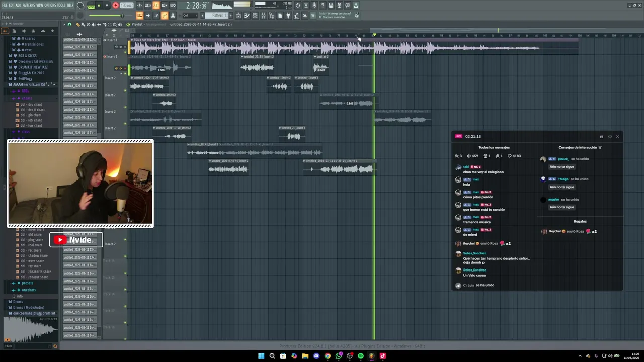Screen dimensions: 644x362
Task: Toggle song/pattern mode button
Action: tap(91, 6)
